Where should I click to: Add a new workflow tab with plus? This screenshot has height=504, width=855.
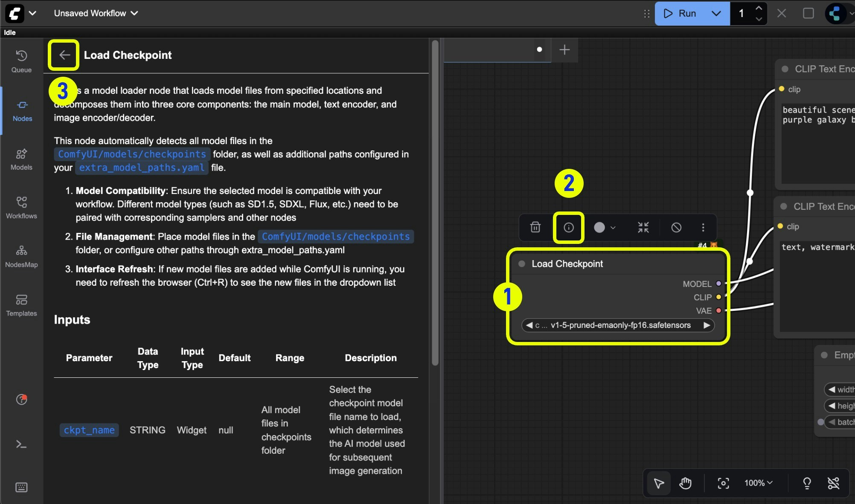564,50
